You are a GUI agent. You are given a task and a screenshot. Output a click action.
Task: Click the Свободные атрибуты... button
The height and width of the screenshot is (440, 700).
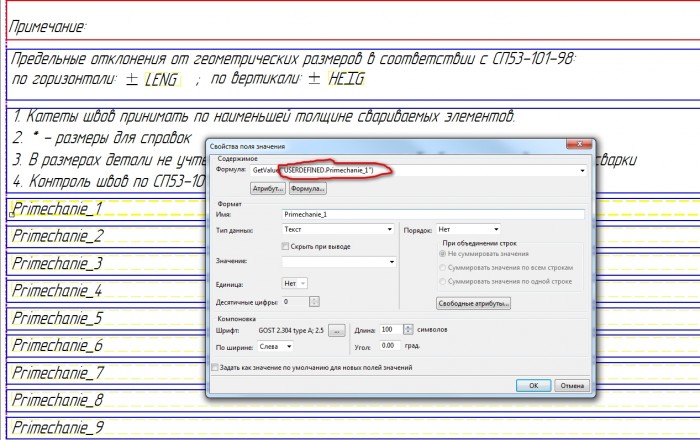tap(473, 303)
